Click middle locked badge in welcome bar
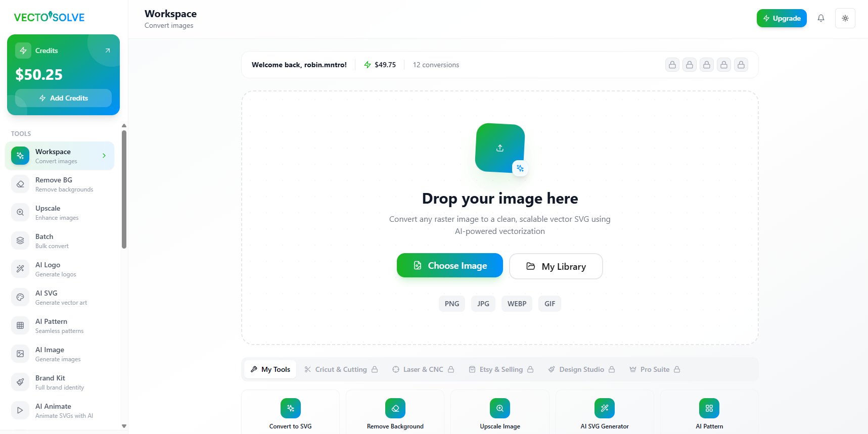The height and width of the screenshot is (434, 868). click(707, 65)
